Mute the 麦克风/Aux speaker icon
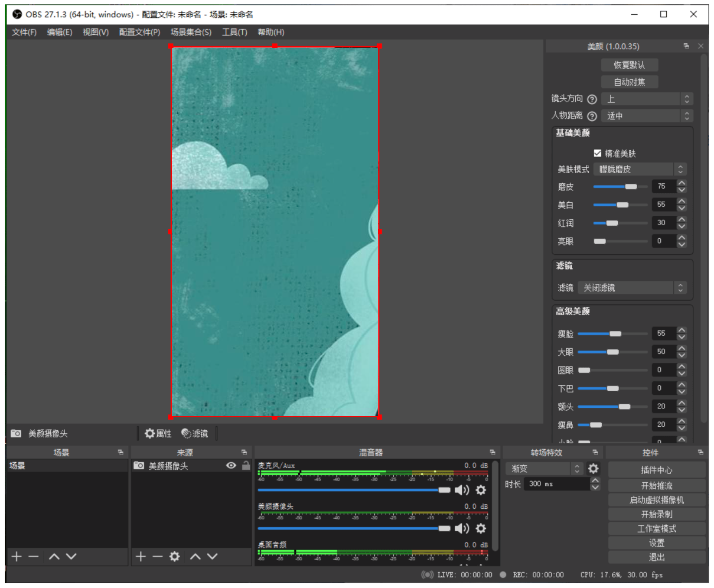The width and height of the screenshot is (714, 588). [462, 490]
